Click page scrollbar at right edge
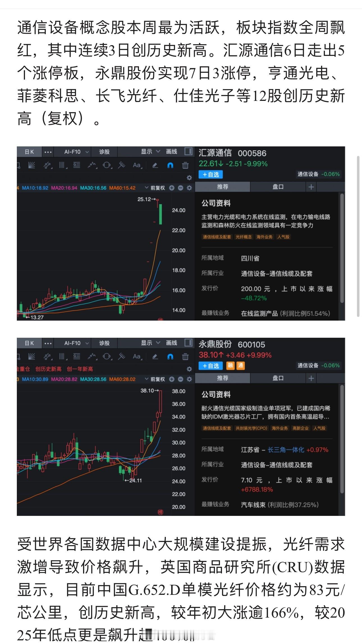 [x=358, y=236]
